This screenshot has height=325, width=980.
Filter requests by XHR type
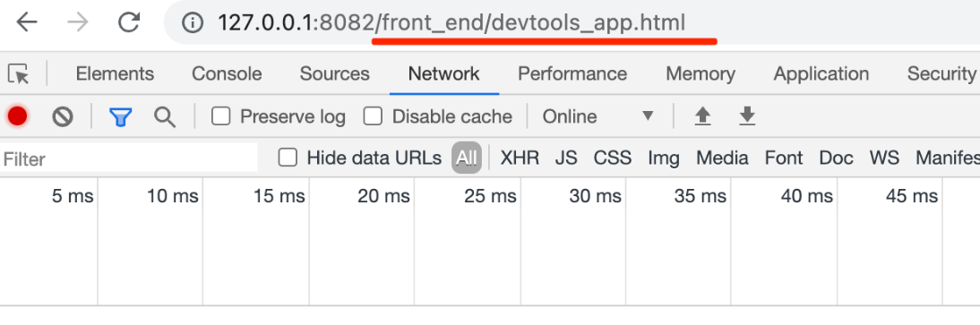[520, 158]
